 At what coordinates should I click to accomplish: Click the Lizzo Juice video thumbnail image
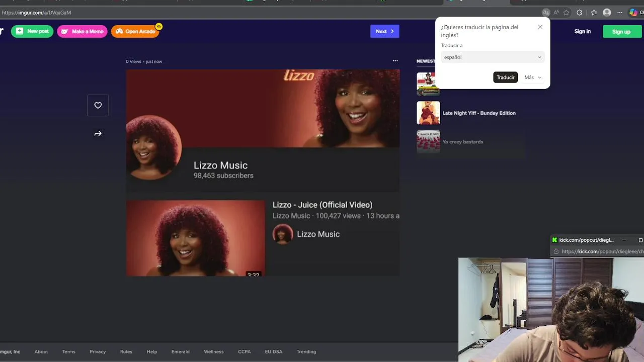pyautogui.click(x=195, y=238)
